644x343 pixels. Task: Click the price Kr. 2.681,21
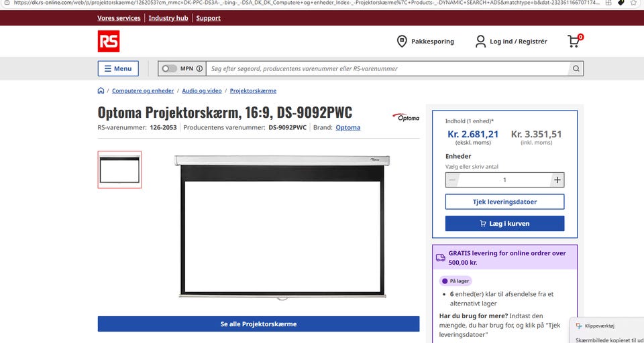[x=473, y=134]
